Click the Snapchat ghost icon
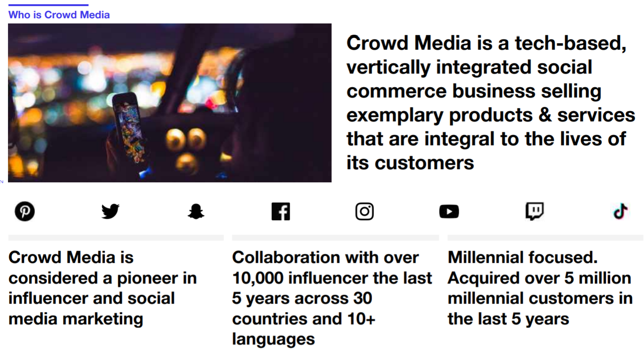The height and width of the screenshot is (357, 644). [x=196, y=212]
